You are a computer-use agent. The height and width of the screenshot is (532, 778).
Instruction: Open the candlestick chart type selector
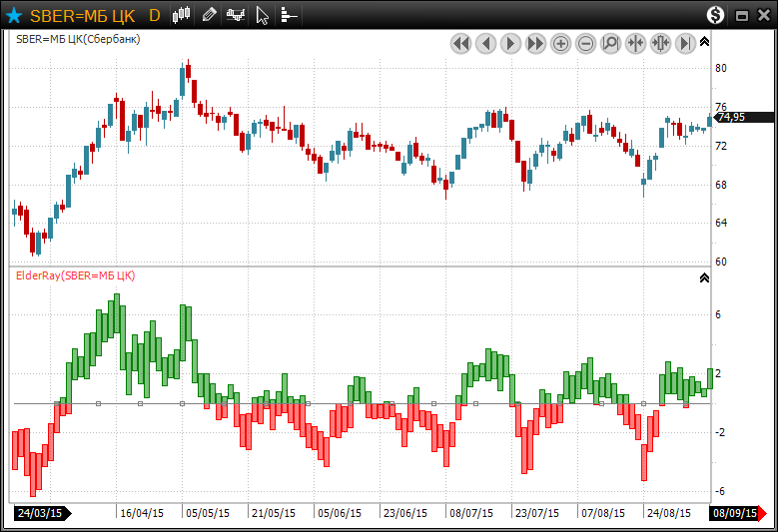pos(181,15)
